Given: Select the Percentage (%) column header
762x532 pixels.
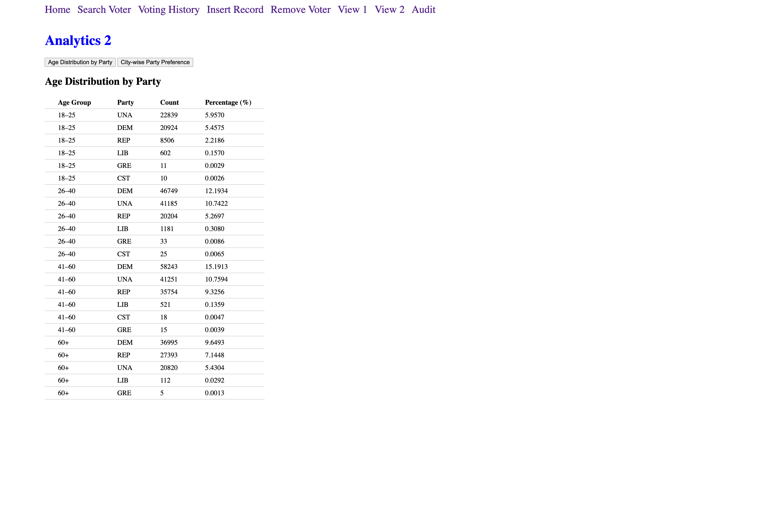Looking at the screenshot, I should point(228,102).
